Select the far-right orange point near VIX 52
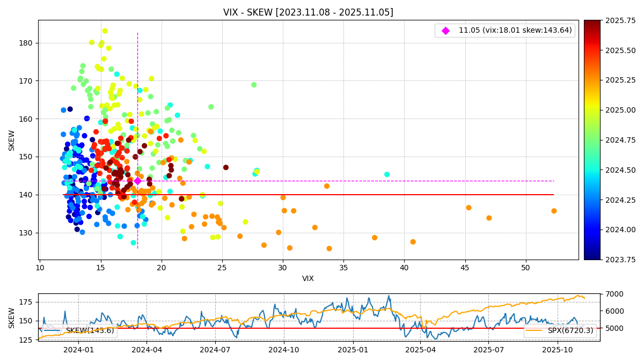 pyautogui.click(x=554, y=211)
